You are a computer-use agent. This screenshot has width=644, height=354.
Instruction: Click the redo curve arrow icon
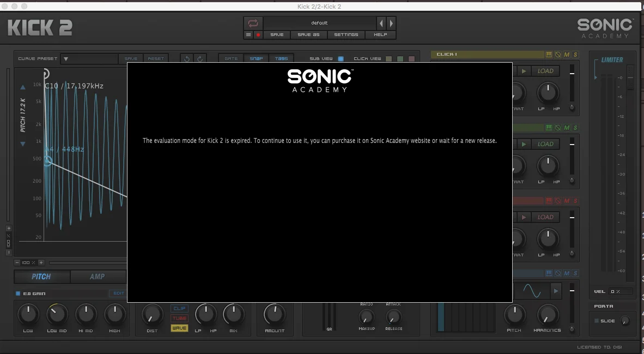200,59
